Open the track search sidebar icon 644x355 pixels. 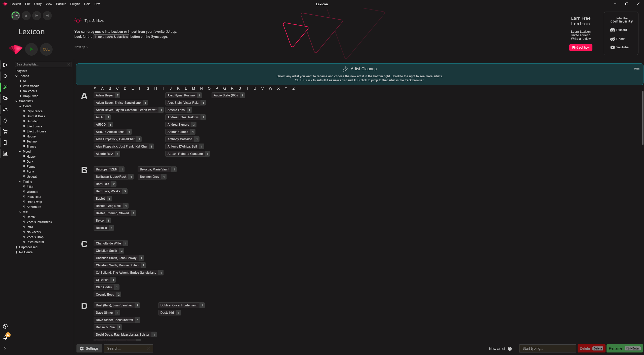point(5,109)
